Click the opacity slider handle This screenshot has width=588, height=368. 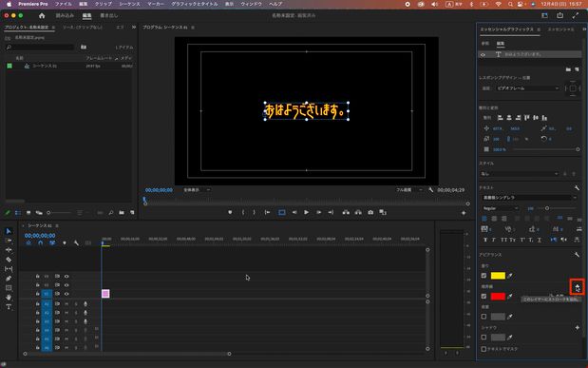tap(578, 149)
